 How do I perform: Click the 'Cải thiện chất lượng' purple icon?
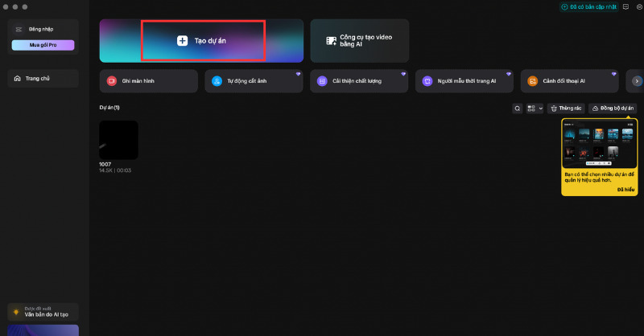tap(322, 81)
